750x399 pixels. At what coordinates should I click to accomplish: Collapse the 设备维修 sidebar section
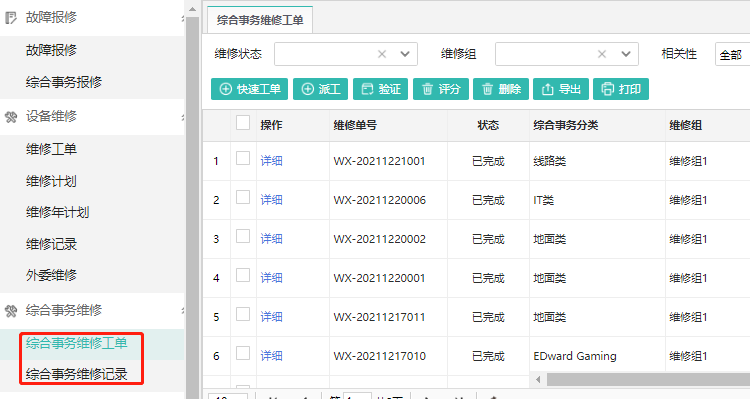coord(183,117)
